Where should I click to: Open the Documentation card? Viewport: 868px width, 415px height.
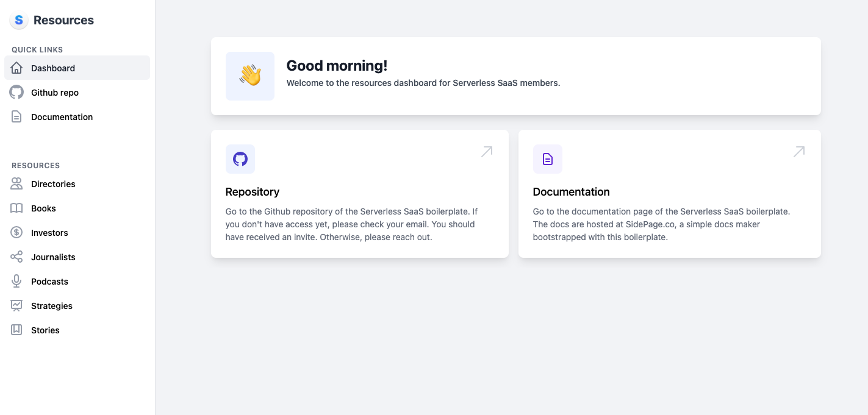(x=669, y=193)
